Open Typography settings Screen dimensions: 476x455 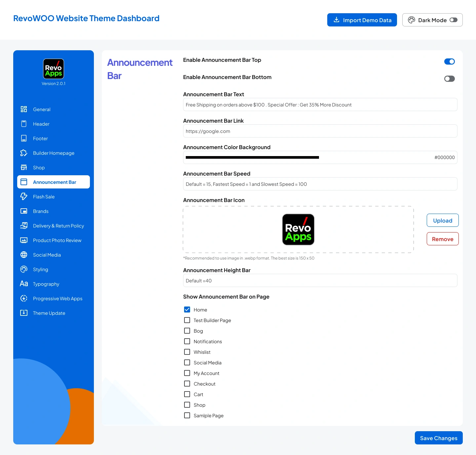[54, 284]
